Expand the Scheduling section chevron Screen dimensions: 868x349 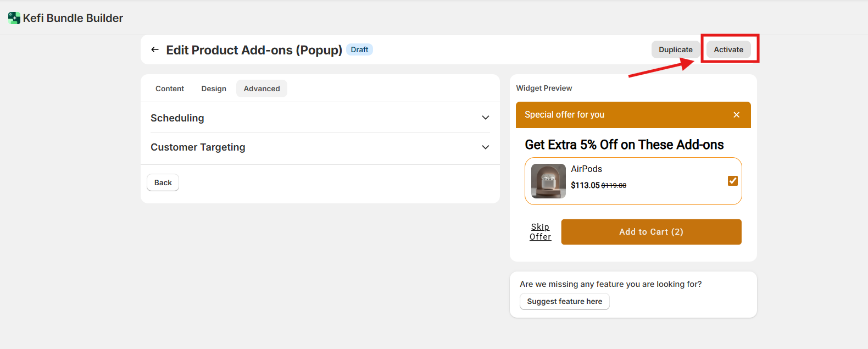coord(485,118)
